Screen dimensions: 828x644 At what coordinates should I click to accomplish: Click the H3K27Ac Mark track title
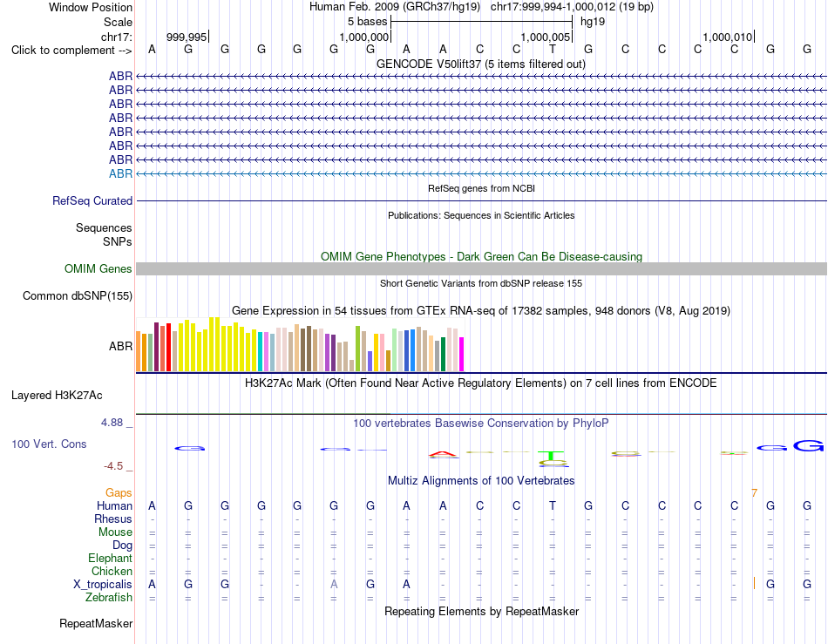(x=481, y=383)
